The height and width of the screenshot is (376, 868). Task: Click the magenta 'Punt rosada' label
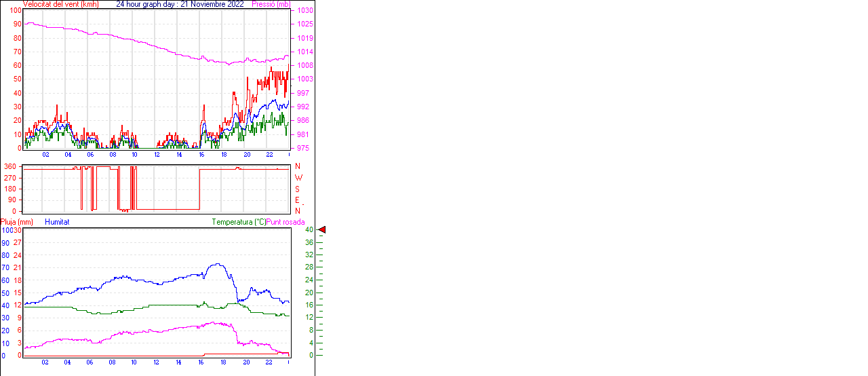click(285, 222)
